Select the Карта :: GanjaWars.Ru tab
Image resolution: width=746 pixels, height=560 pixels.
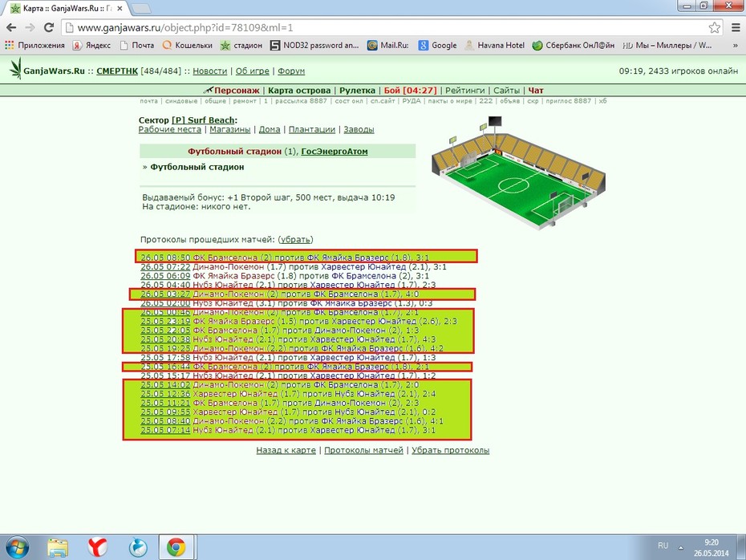tap(67, 9)
